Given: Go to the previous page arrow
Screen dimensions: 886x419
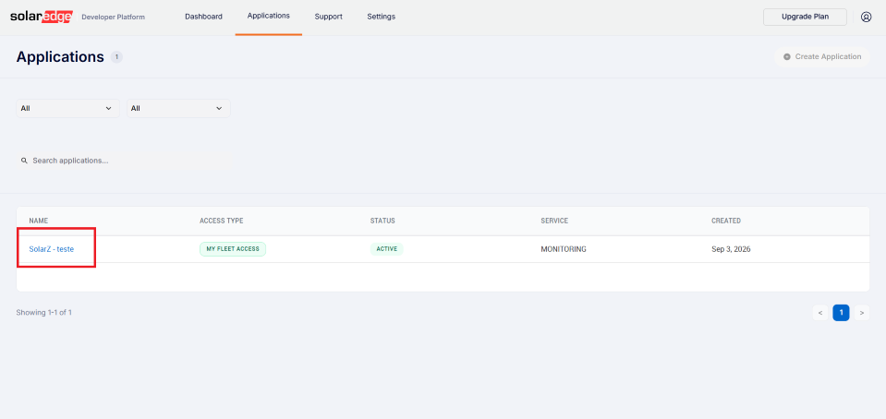Looking at the screenshot, I should point(820,312).
